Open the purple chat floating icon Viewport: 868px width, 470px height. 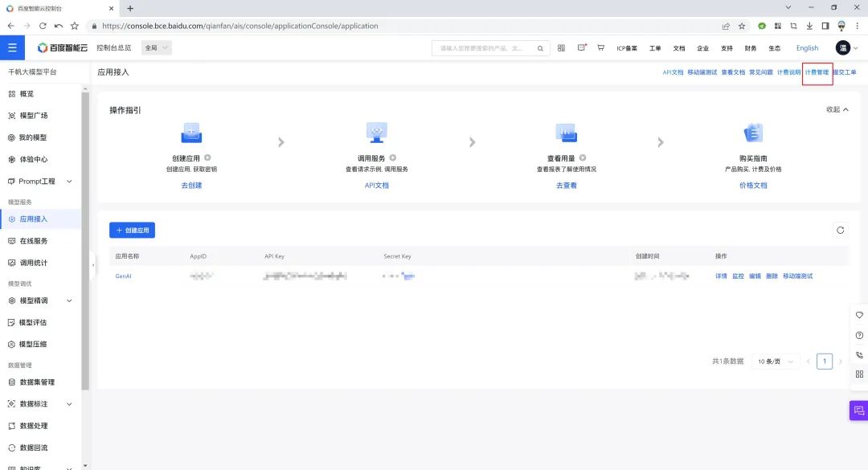click(858, 411)
